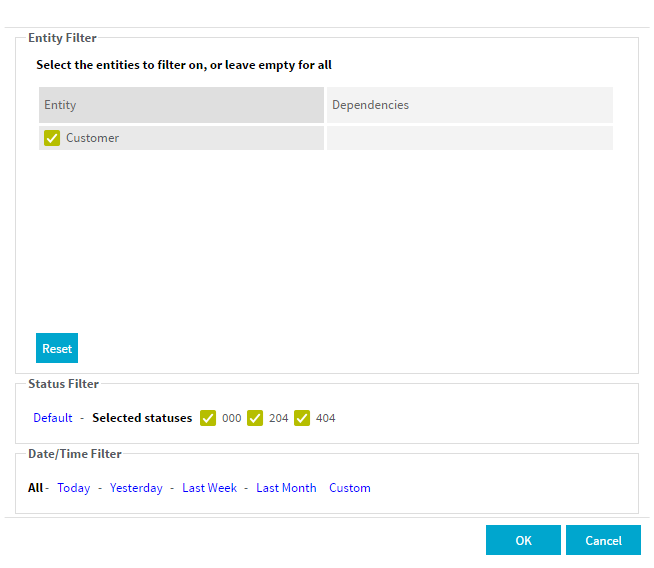This screenshot has height=568, width=654.
Task: Open Custom date/time filter
Action: tap(350, 488)
